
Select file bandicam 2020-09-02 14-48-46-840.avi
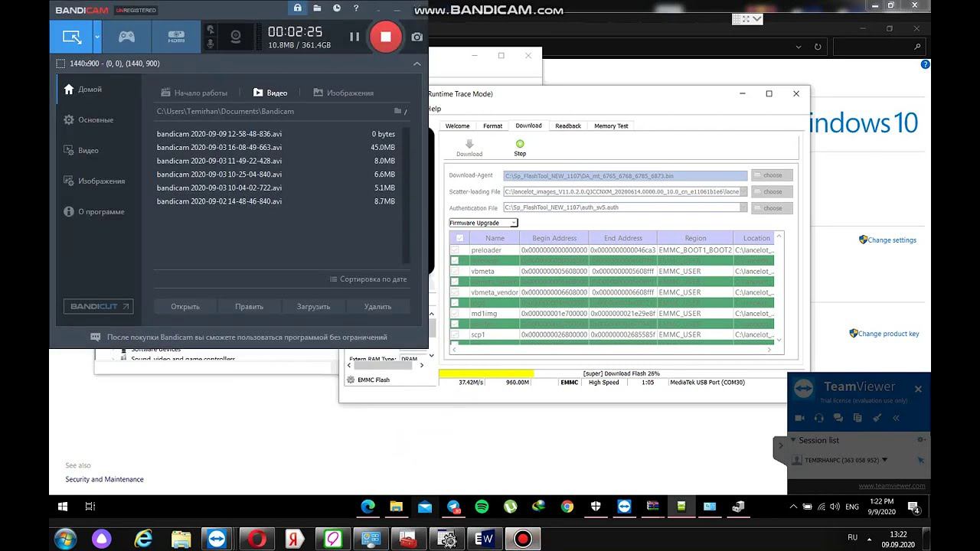pyautogui.click(x=276, y=201)
